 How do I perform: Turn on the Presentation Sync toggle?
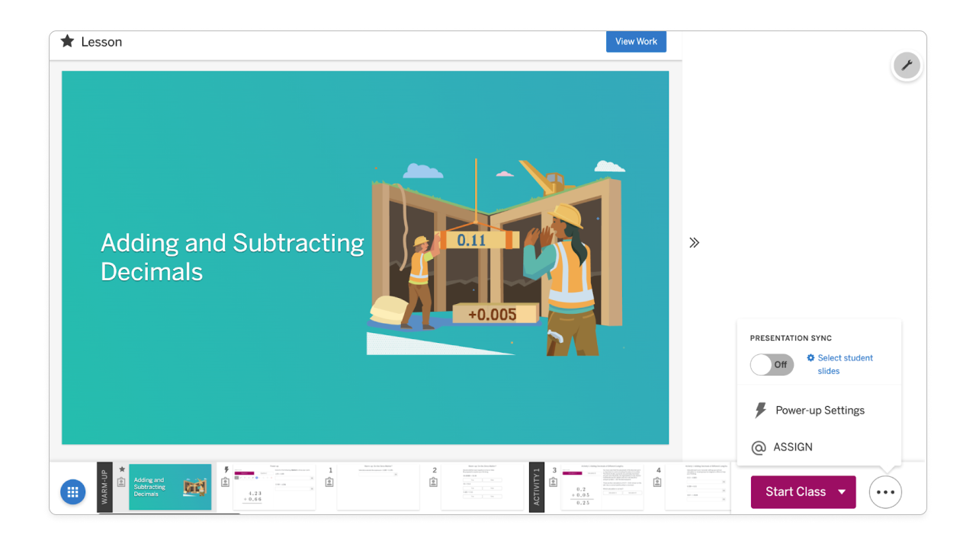(772, 365)
